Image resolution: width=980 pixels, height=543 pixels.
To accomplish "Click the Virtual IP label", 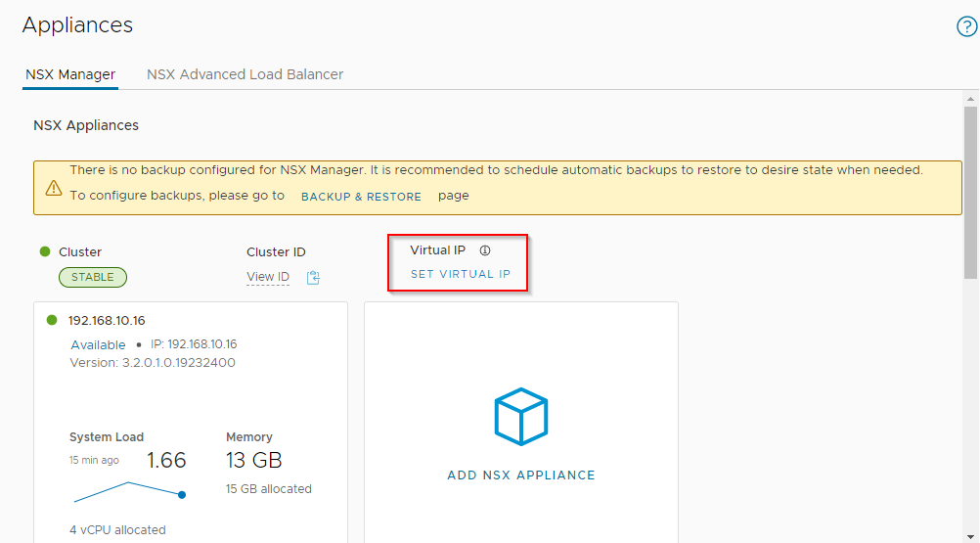I will pyautogui.click(x=437, y=249).
